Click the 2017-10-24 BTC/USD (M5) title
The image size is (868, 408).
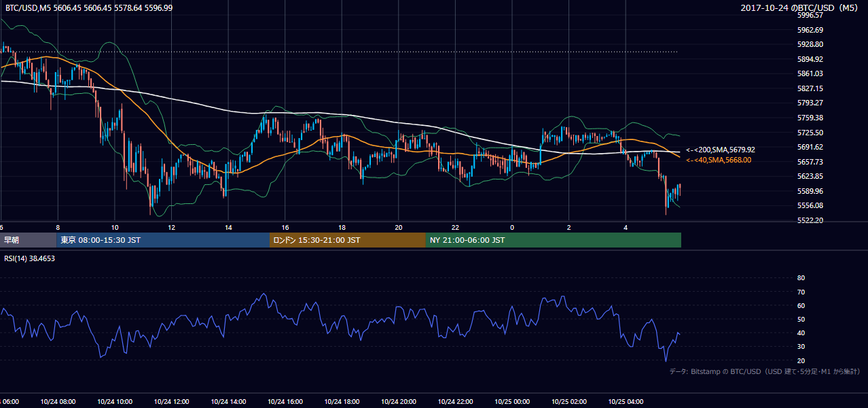801,8
